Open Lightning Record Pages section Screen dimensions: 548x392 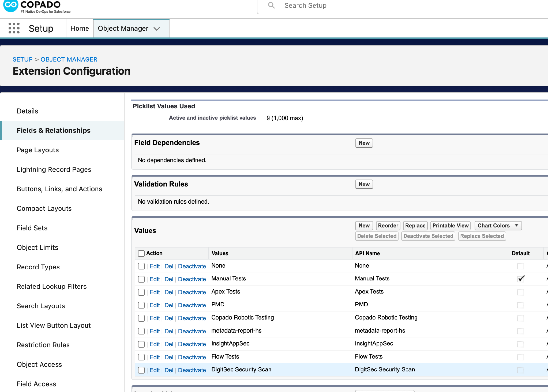click(x=54, y=169)
